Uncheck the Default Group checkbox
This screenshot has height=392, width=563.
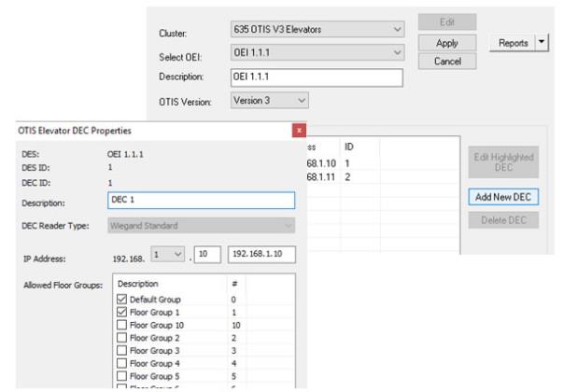tap(121, 299)
